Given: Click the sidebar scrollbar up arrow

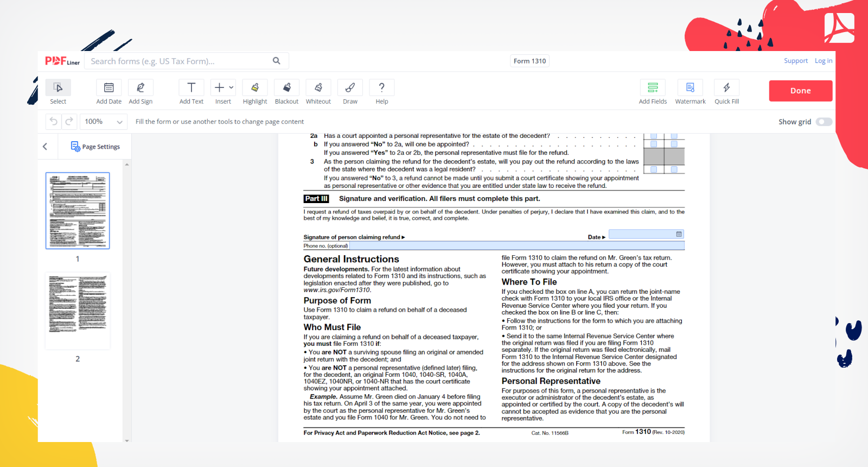Looking at the screenshot, I should click(x=127, y=164).
